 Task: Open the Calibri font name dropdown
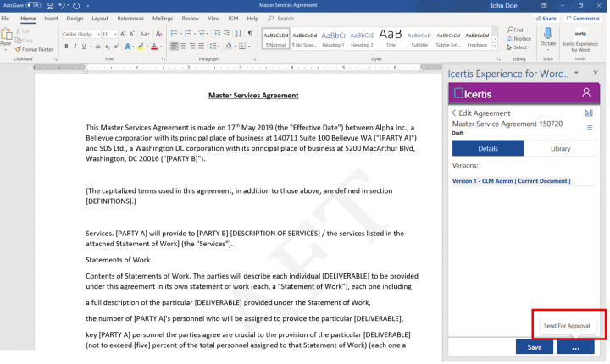(80, 34)
